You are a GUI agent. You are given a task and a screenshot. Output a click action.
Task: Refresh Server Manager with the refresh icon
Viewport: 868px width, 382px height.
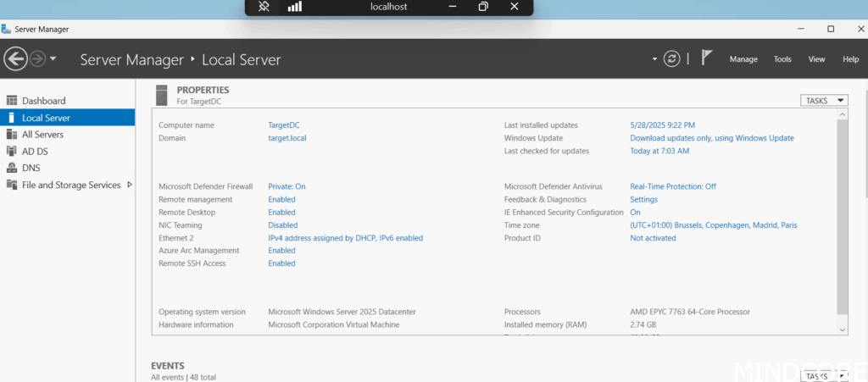point(671,59)
